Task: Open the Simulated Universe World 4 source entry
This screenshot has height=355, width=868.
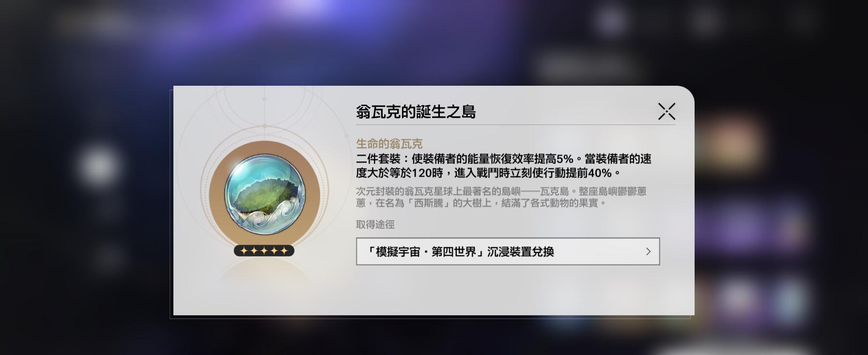Action: point(508,251)
